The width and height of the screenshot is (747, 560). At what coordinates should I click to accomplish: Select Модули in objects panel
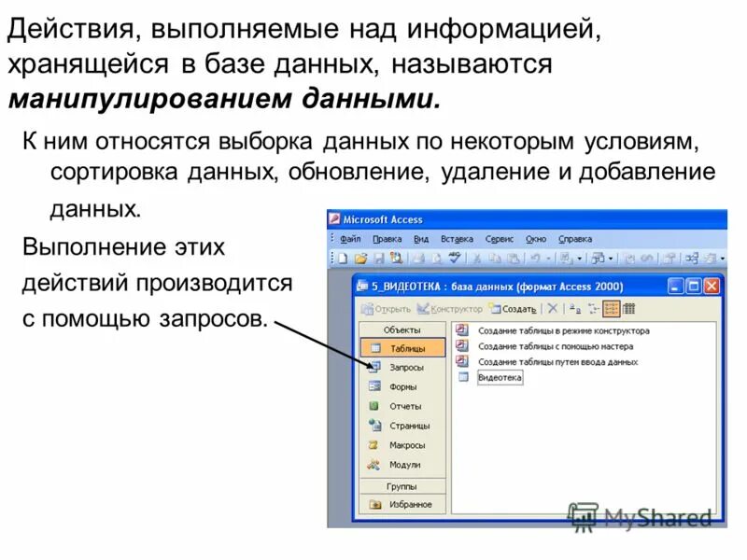402,465
